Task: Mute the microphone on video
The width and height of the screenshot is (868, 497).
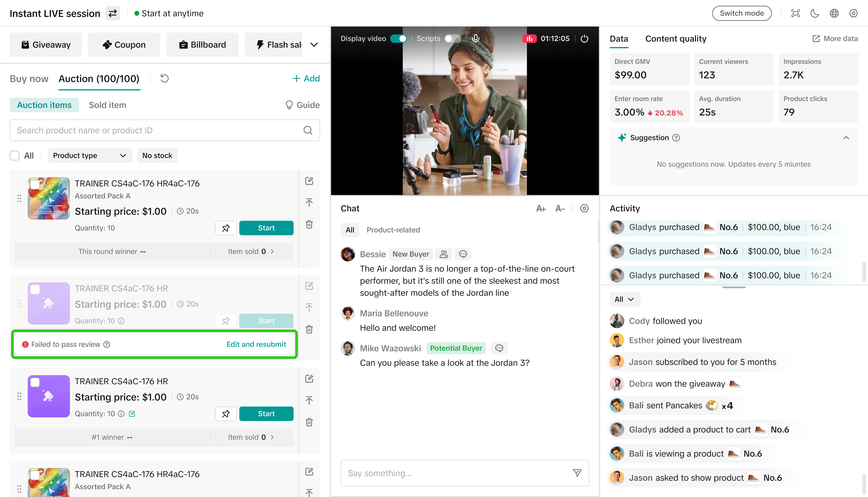Action: coord(475,38)
